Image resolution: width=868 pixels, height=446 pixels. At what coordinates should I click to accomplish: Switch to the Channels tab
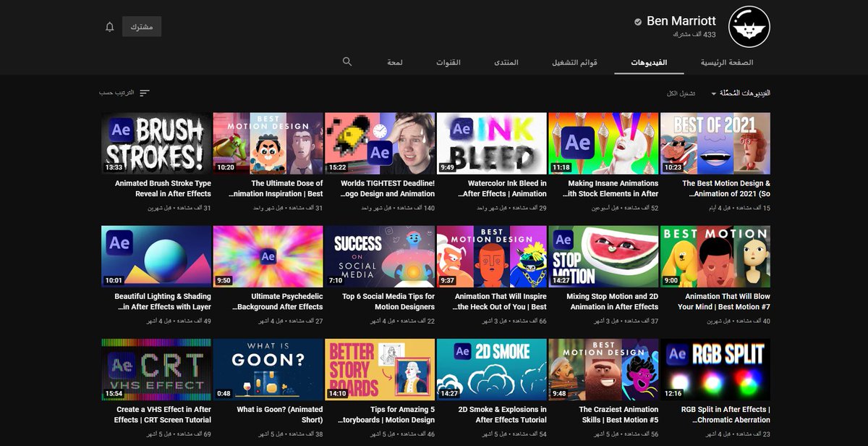tap(448, 63)
